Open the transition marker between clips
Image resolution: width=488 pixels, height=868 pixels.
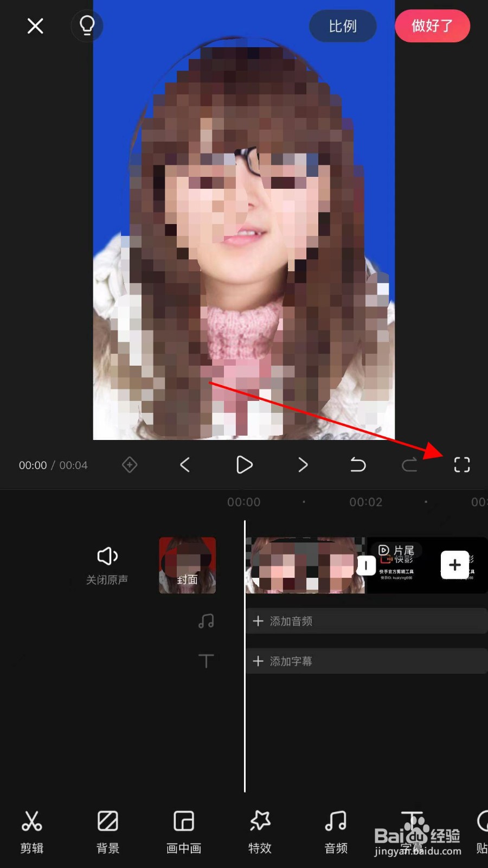pyautogui.click(x=366, y=566)
